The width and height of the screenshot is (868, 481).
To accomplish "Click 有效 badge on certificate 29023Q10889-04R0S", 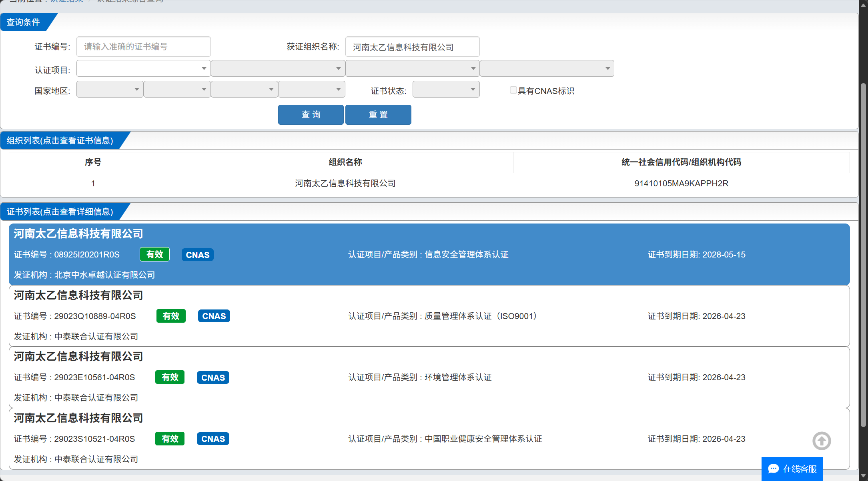I will coord(171,316).
